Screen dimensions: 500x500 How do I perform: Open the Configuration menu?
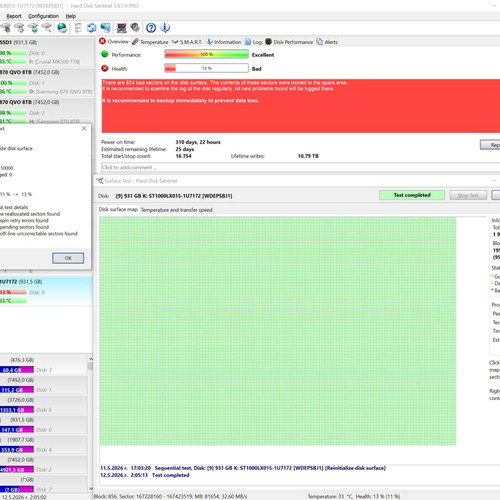43,16
